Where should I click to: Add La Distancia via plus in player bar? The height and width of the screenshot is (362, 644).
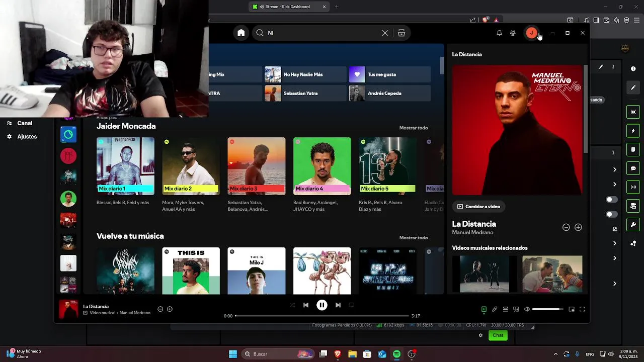point(170,309)
